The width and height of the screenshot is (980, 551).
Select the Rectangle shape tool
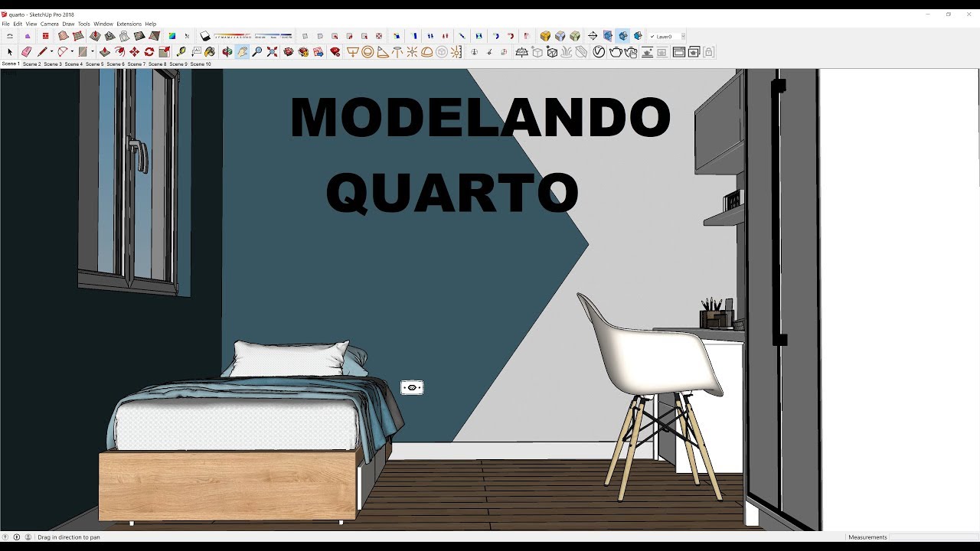click(x=83, y=52)
